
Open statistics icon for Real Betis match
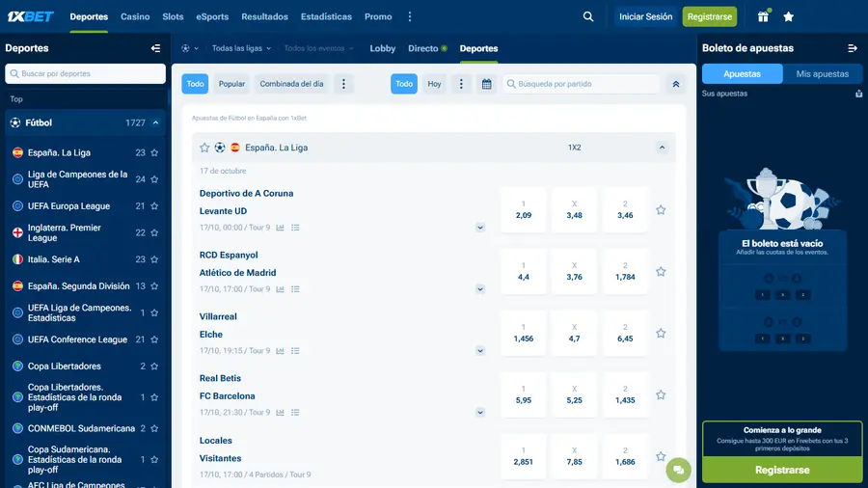coord(280,412)
